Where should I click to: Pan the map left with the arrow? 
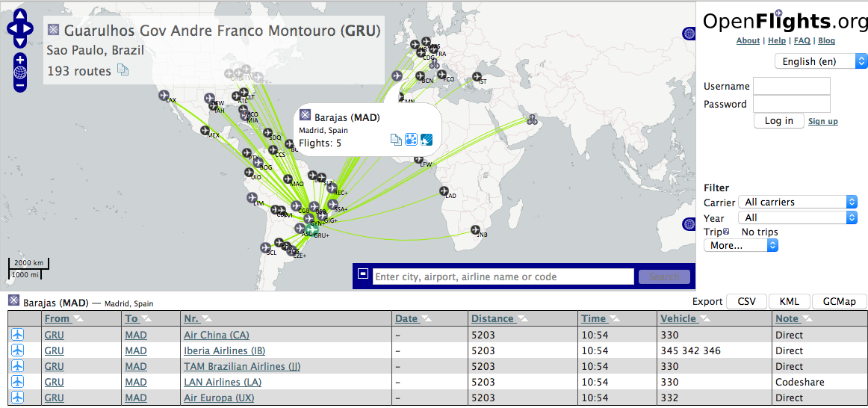pyautogui.click(x=11, y=28)
